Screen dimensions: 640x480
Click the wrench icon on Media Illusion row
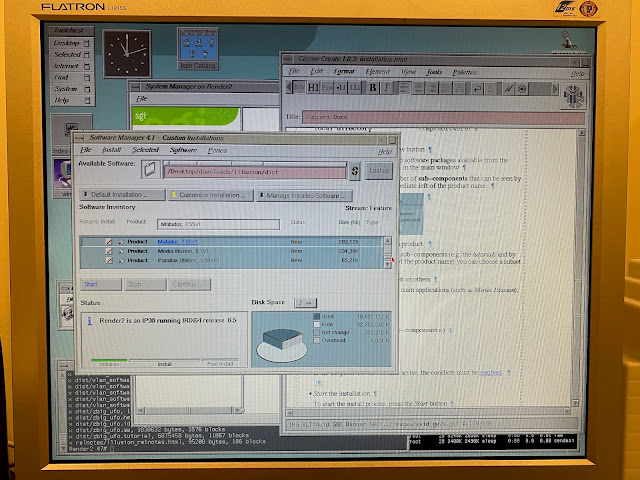click(121, 251)
